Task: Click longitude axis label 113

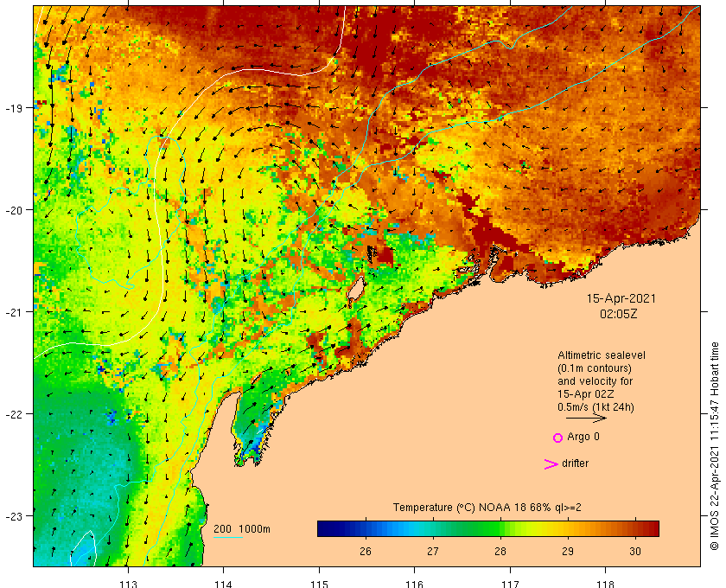Action: 128,584
